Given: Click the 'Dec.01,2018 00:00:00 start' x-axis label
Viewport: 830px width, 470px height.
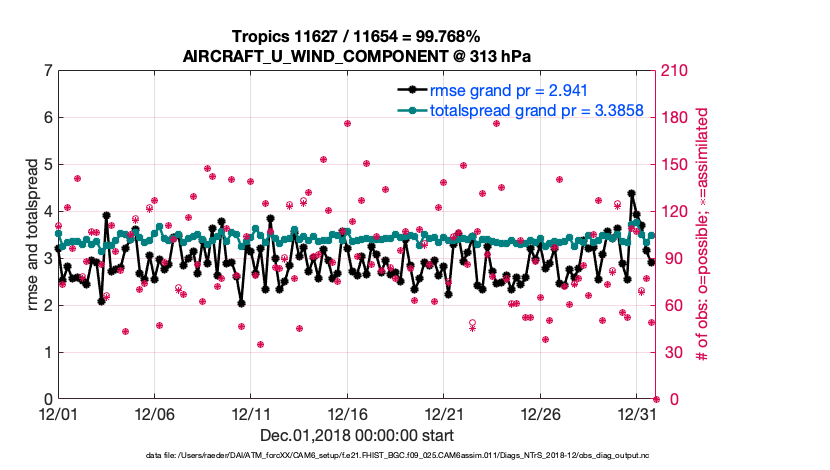Looking at the screenshot, I should pyautogui.click(x=356, y=435).
